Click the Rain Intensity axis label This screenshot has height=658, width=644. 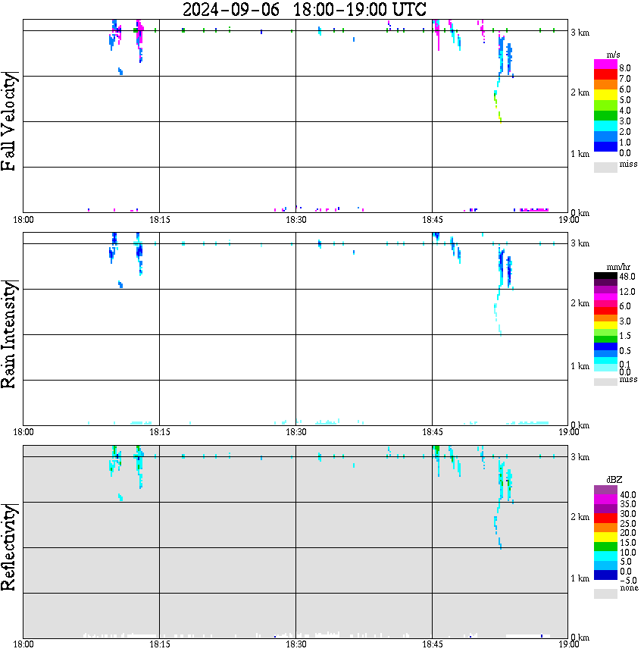(x=9, y=334)
